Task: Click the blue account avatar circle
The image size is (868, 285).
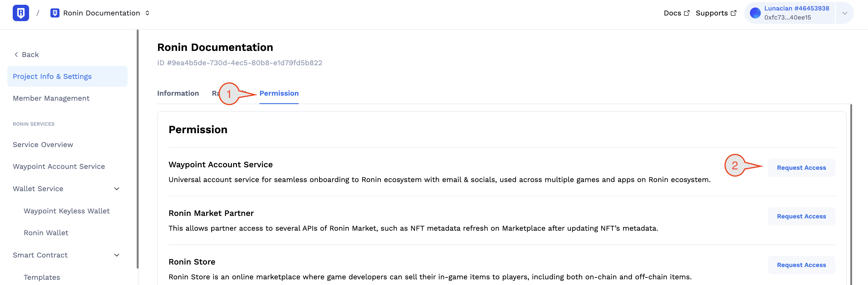Action: coord(755,13)
